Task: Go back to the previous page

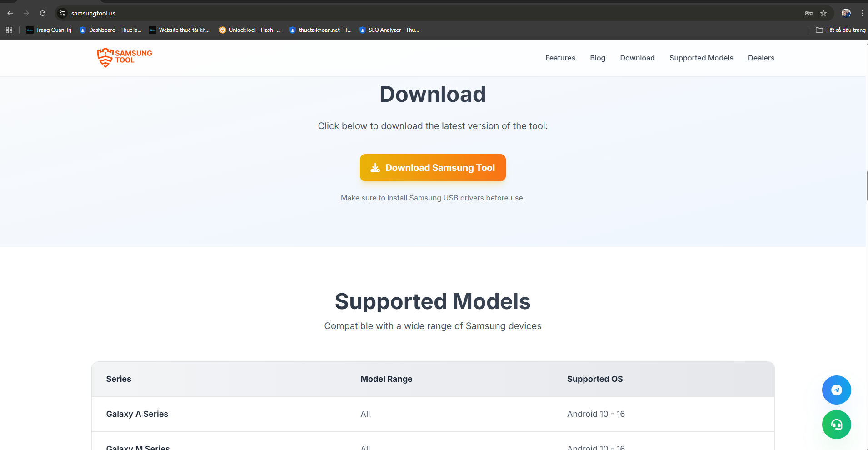Action: (10, 13)
